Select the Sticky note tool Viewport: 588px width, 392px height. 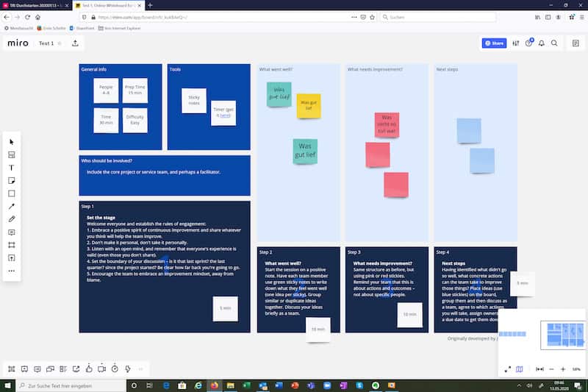click(12, 180)
